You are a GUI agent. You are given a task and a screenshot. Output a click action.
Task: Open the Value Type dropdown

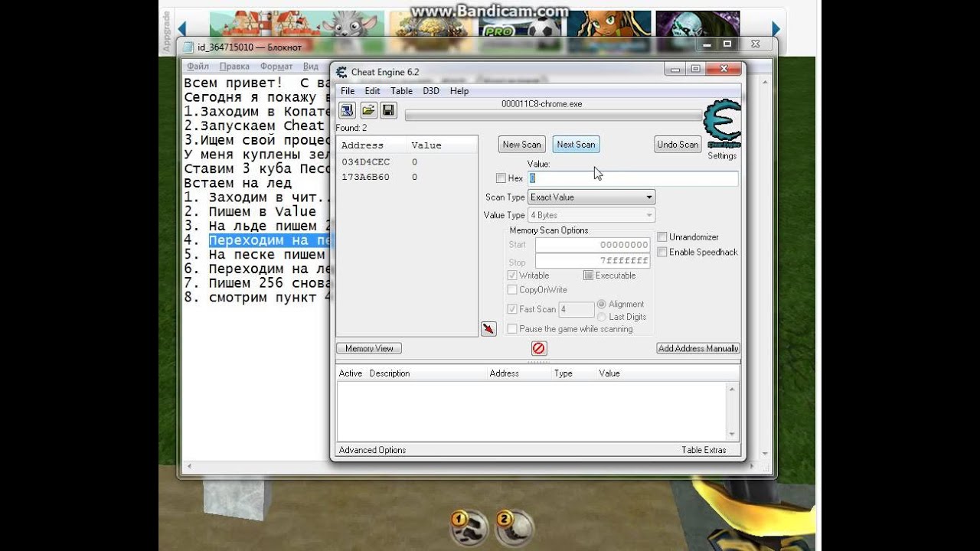click(591, 216)
